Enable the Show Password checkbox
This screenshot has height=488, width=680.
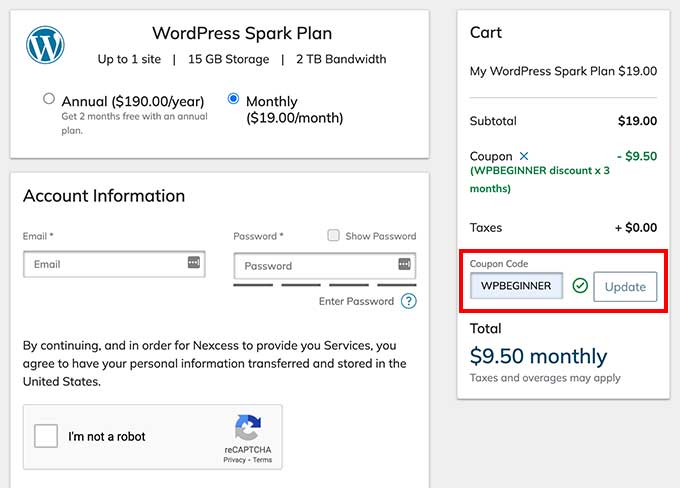coord(333,235)
